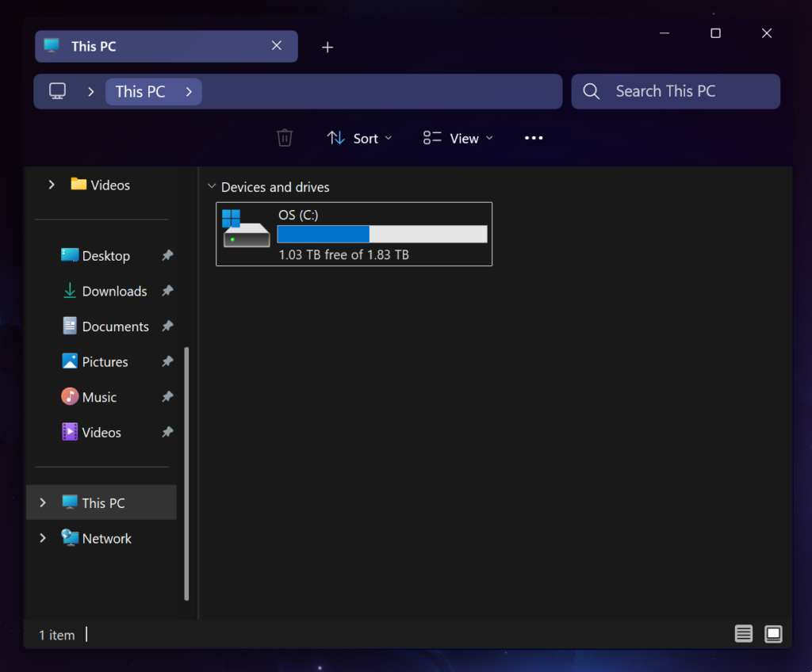Viewport: 812px width, 672px height.
Task: Minimize the File Explorer window
Action: coord(665,33)
